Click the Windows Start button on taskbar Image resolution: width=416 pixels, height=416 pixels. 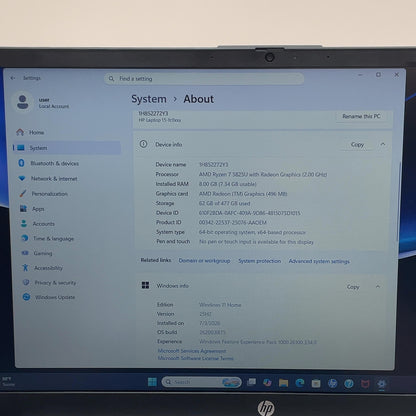[152, 382]
